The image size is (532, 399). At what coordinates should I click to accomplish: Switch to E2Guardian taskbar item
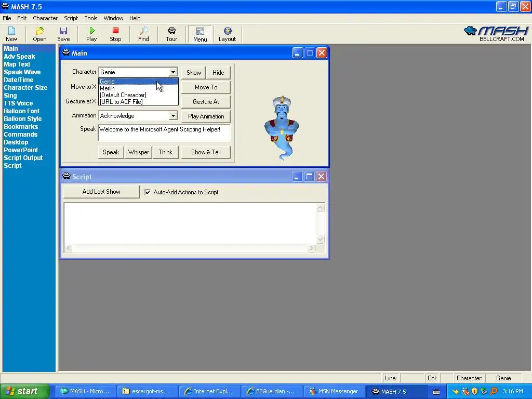point(271,391)
